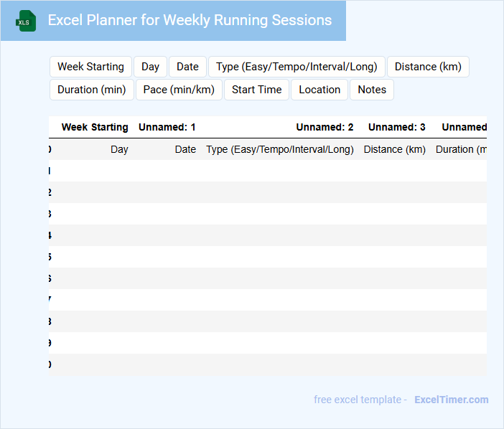Image resolution: width=504 pixels, height=429 pixels.
Task: Click the Unnamed: 1 column header
Action: click(167, 127)
